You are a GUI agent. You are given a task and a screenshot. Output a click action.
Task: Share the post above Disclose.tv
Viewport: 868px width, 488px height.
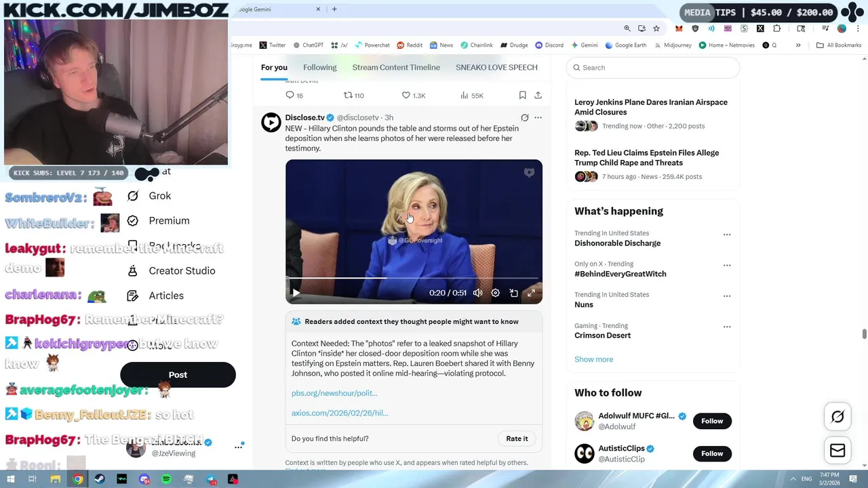[x=538, y=96]
